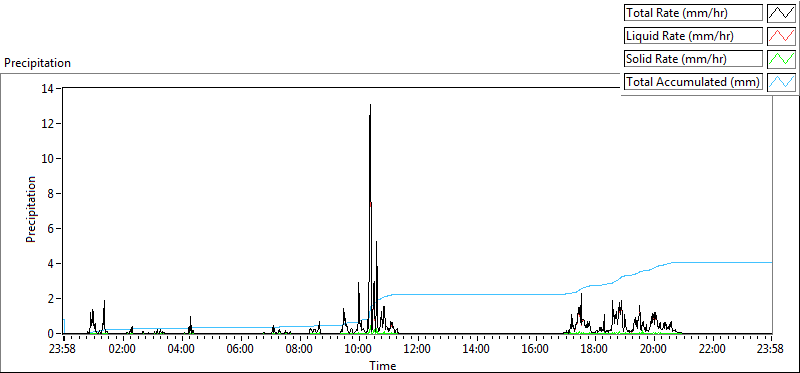Click the 18:00 time axis tick label
This screenshot has width=800, height=373.
tap(595, 350)
